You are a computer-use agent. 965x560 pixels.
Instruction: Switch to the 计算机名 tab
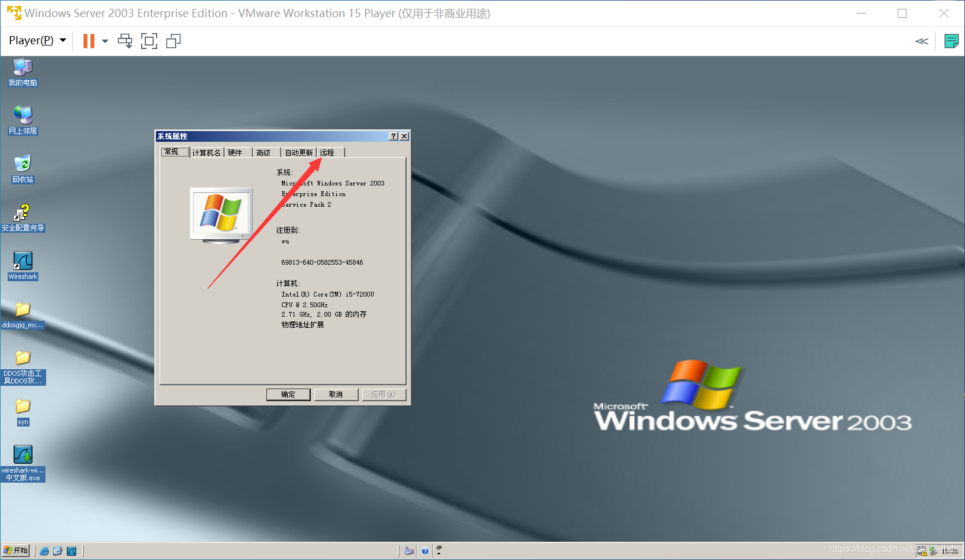click(206, 152)
